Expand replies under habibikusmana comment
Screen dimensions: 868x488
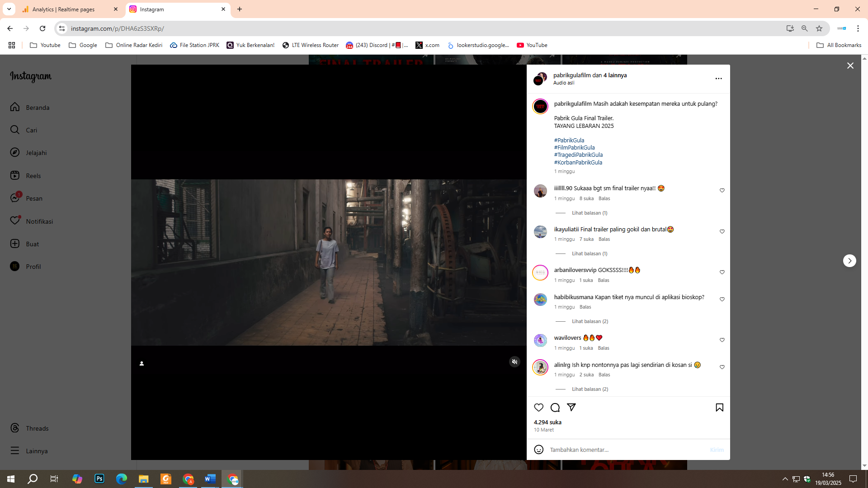[590, 321]
